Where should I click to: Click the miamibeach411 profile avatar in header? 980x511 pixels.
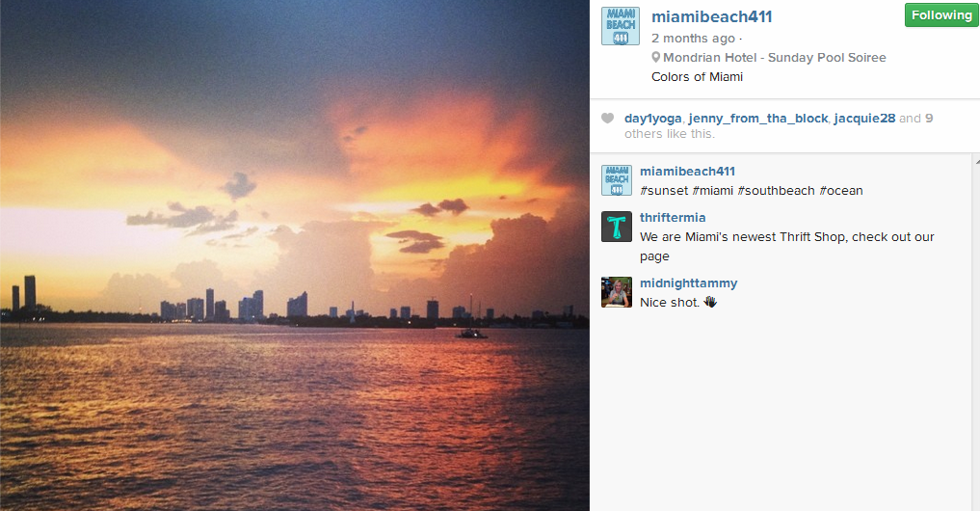[x=620, y=26]
